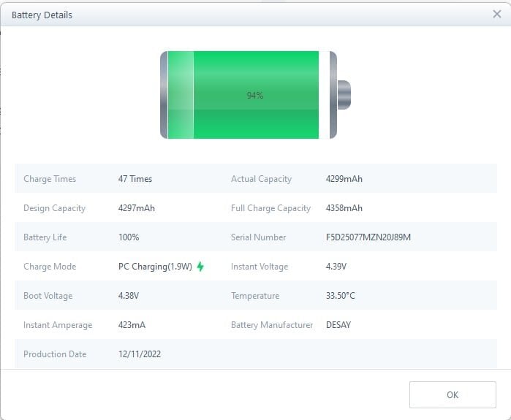This screenshot has height=420, width=511.
Task: Click the Boot Voltage value 4.38V
Action: coord(129,296)
